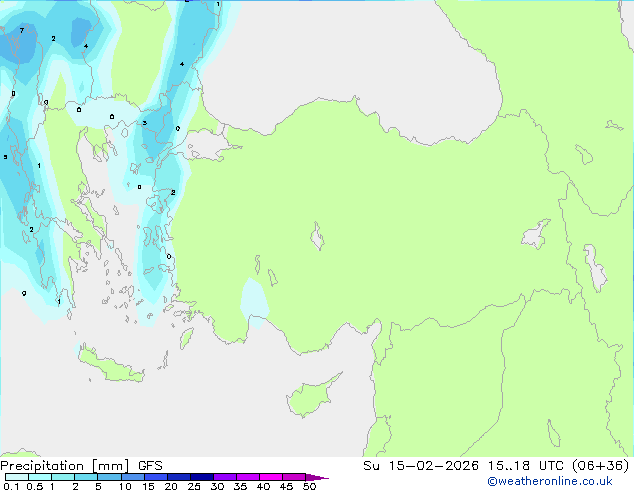Click the '10' legend scale label

tap(125, 486)
